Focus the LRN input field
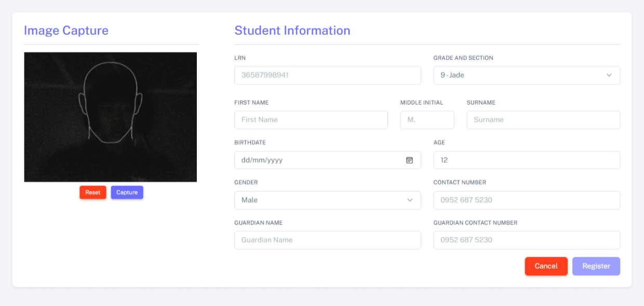The image size is (644, 306). (328, 75)
